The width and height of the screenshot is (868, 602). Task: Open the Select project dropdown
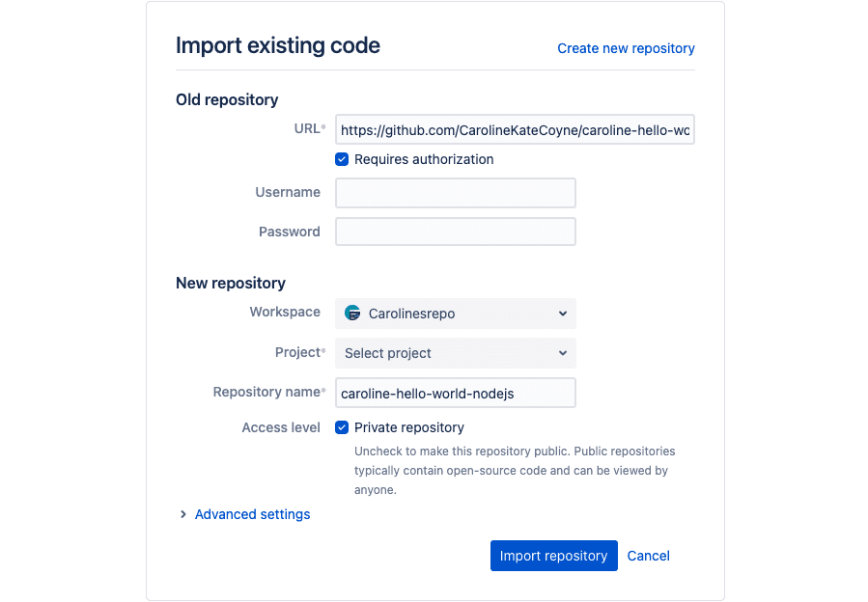(x=455, y=353)
